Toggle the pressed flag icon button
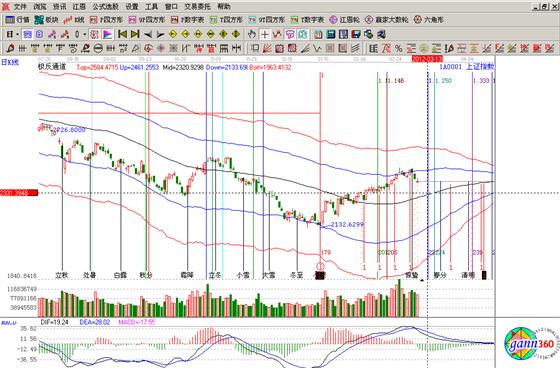This screenshot has width=560, height=368. pos(107,34)
